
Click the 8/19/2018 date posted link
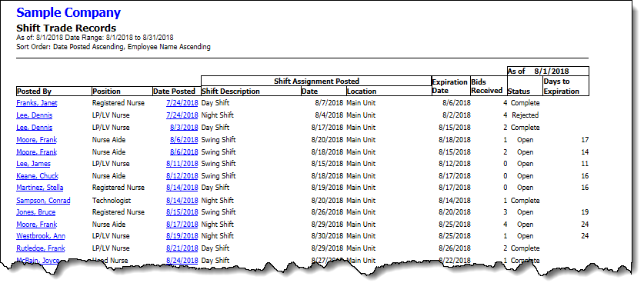[182, 236]
